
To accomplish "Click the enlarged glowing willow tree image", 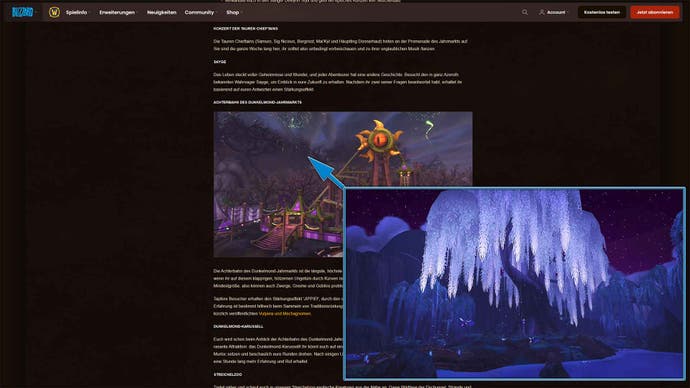I will (514, 284).
